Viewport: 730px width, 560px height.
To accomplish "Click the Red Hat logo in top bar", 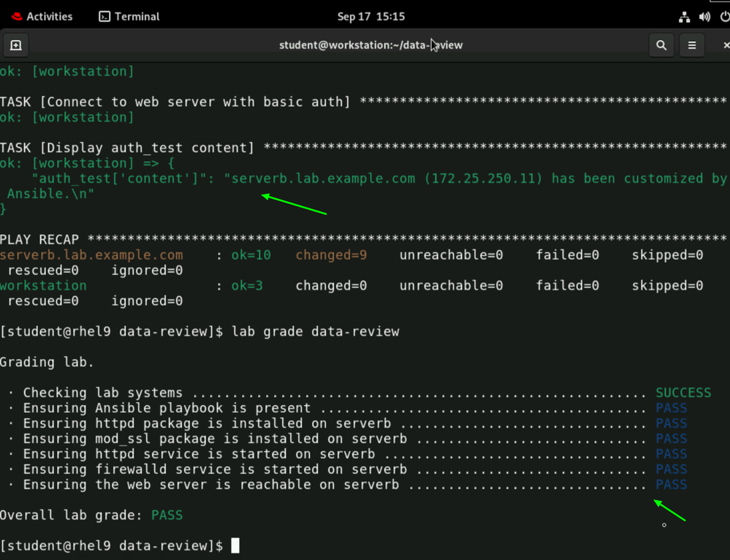I will 17,16.
